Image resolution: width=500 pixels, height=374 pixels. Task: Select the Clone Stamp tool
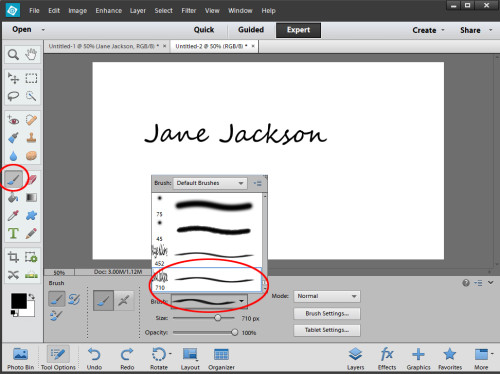click(x=31, y=138)
